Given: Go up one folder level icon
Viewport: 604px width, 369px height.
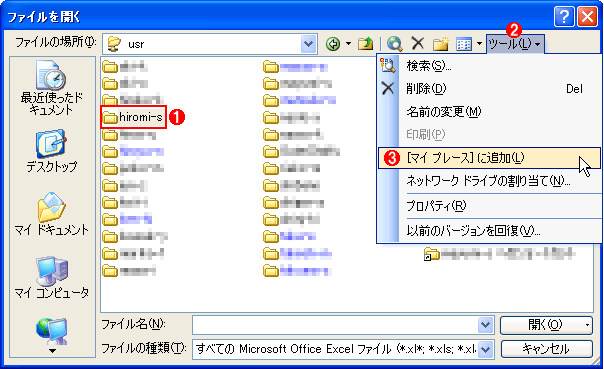Looking at the screenshot, I should [x=365, y=44].
